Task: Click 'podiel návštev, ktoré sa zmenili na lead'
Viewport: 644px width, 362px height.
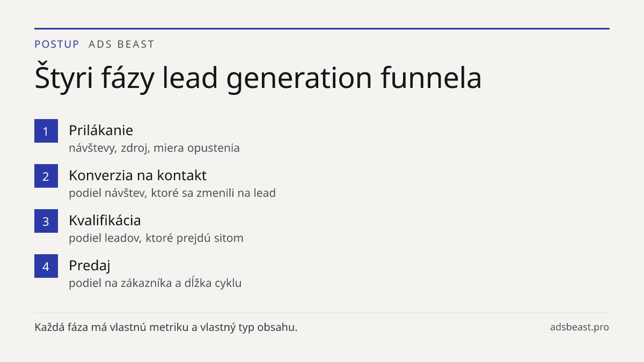Action: (172, 193)
